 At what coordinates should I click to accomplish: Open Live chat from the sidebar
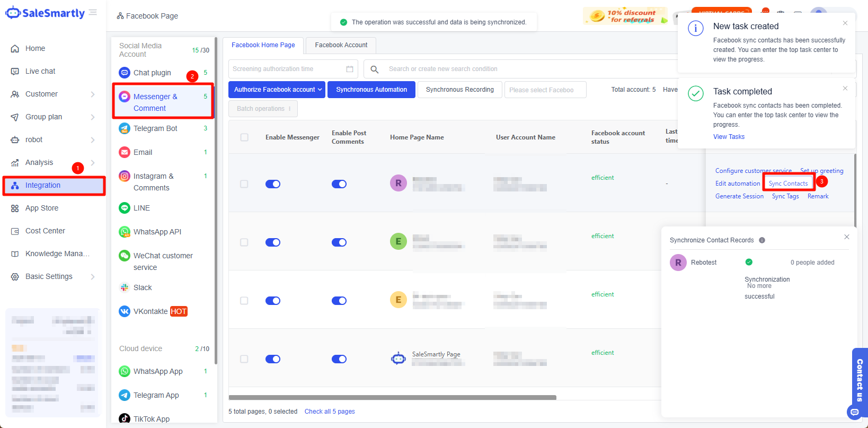click(40, 71)
